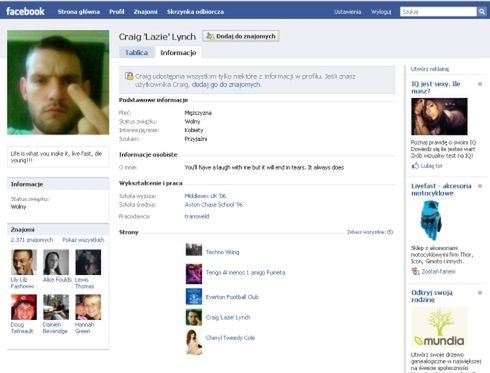Click Doug Tetreault name link
This screenshot has width=490, height=373.
(x=22, y=328)
